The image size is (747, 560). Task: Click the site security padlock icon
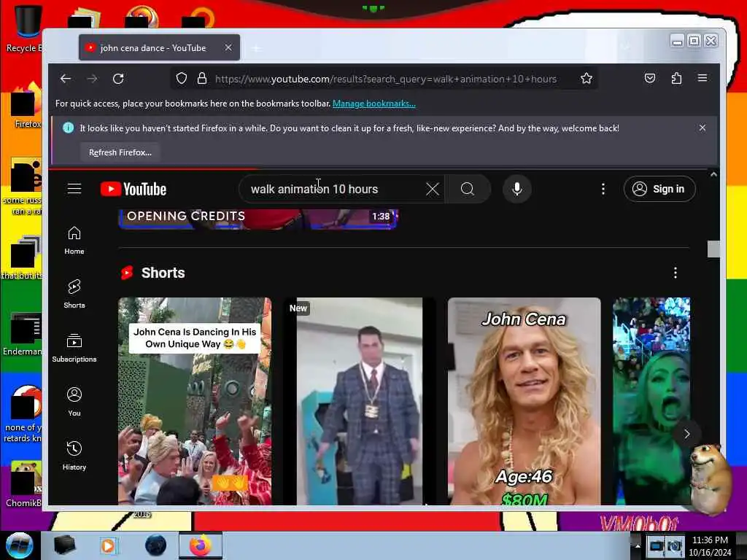pyautogui.click(x=202, y=79)
